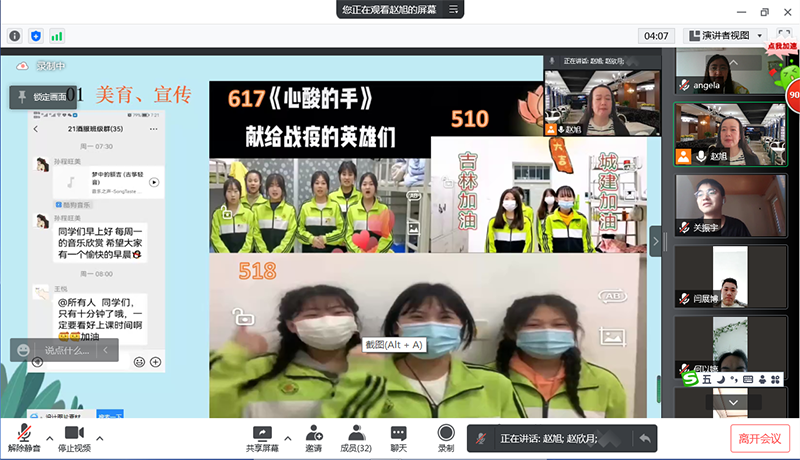Click 闫展博's muted microphone icon

(684, 299)
